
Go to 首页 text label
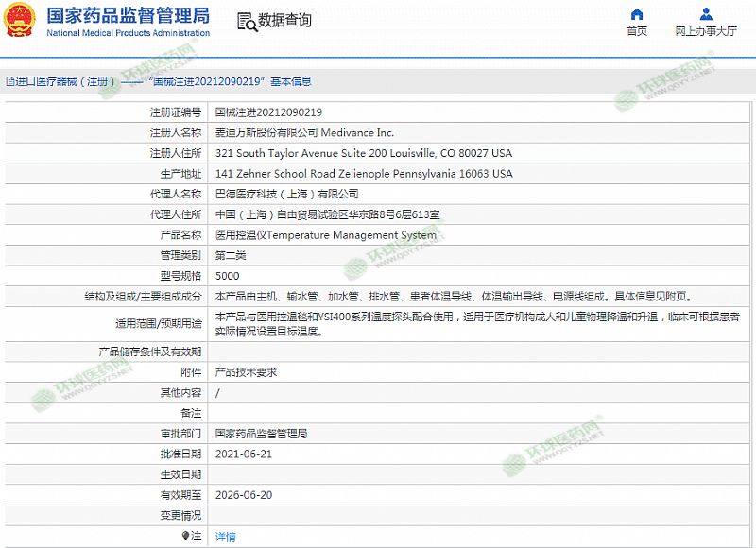(x=637, y=31)
